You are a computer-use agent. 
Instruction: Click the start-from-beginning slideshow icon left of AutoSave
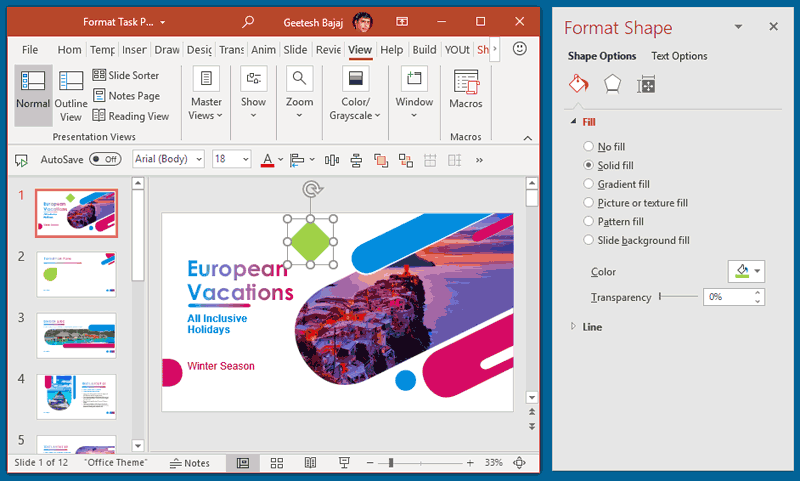(21, 160)
